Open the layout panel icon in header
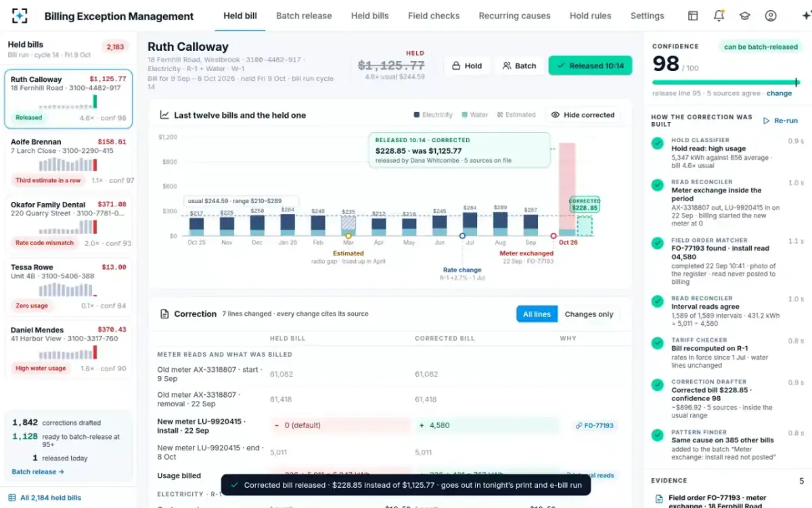812x508 pixels. (693, 16)
